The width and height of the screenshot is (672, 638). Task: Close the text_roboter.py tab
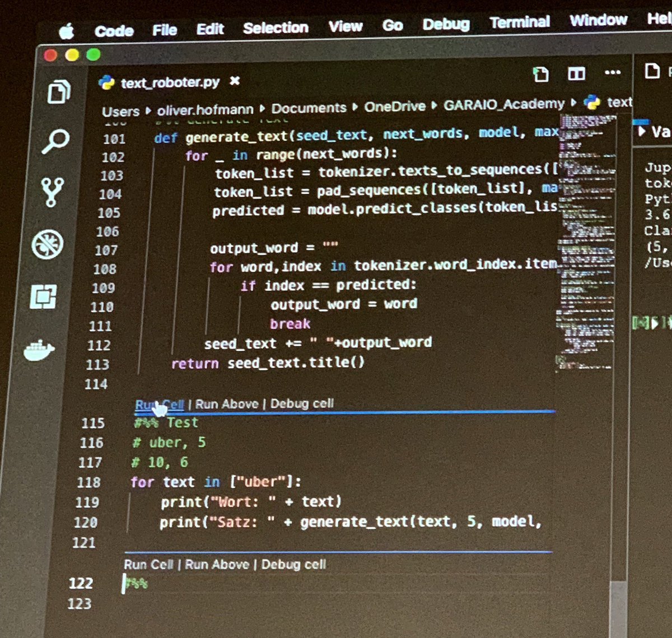(x=235, y=81)
